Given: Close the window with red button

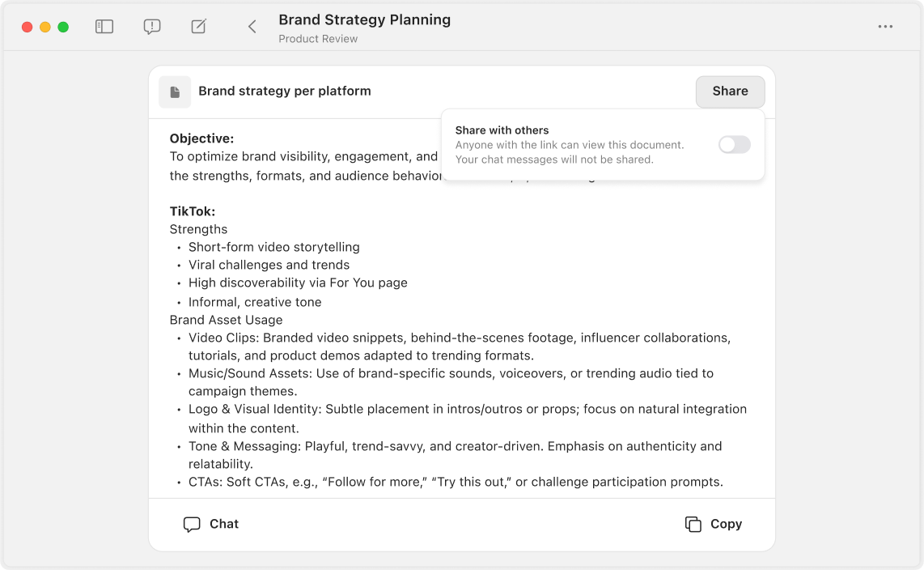Looking at the screenshot, I should (x=27, y=27).
